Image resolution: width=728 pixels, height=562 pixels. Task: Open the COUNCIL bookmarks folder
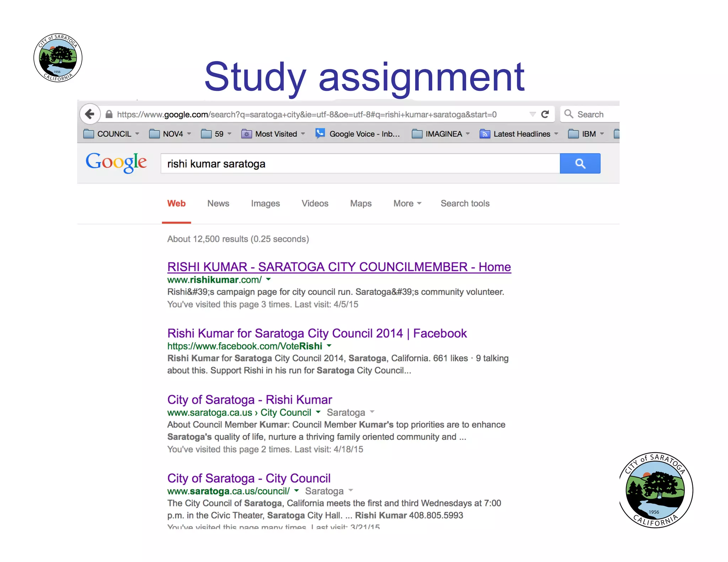(x=107, y=134)
